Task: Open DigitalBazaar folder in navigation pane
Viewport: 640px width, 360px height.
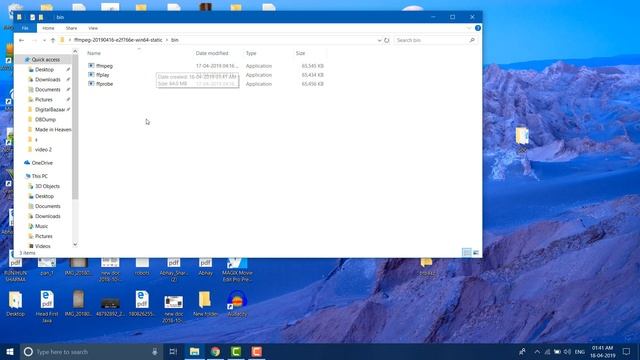Action: (50, 109)
